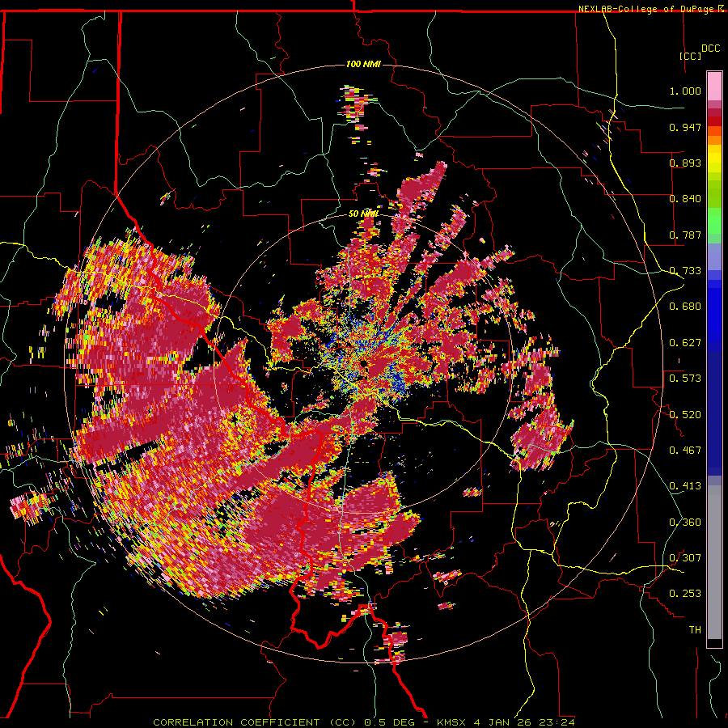
Task: Pick the pink top band of color scale
Action: (x=714, y=87)
